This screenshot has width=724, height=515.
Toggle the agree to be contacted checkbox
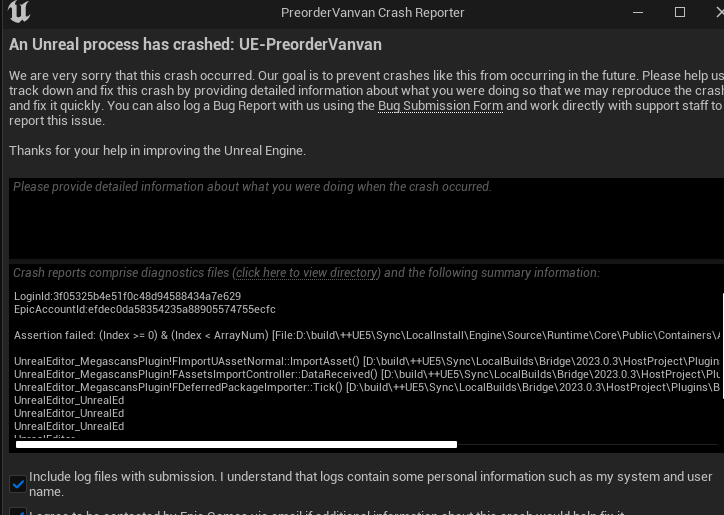pos(18,512)
